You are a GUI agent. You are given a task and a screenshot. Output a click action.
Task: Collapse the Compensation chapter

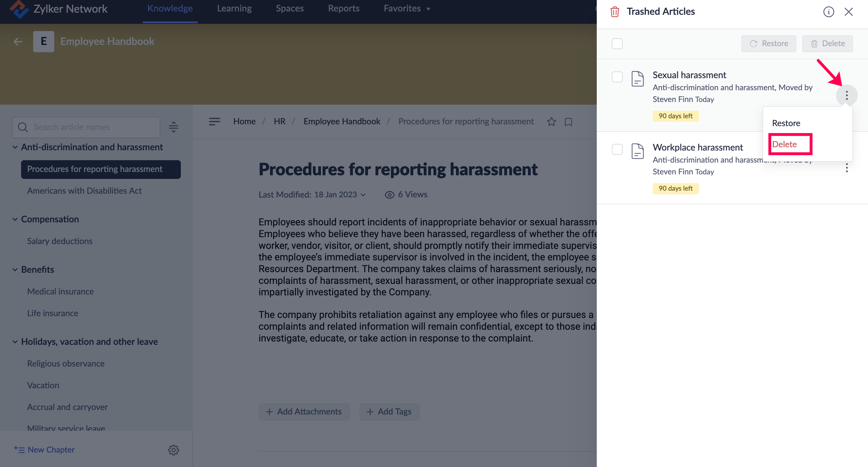15,219
